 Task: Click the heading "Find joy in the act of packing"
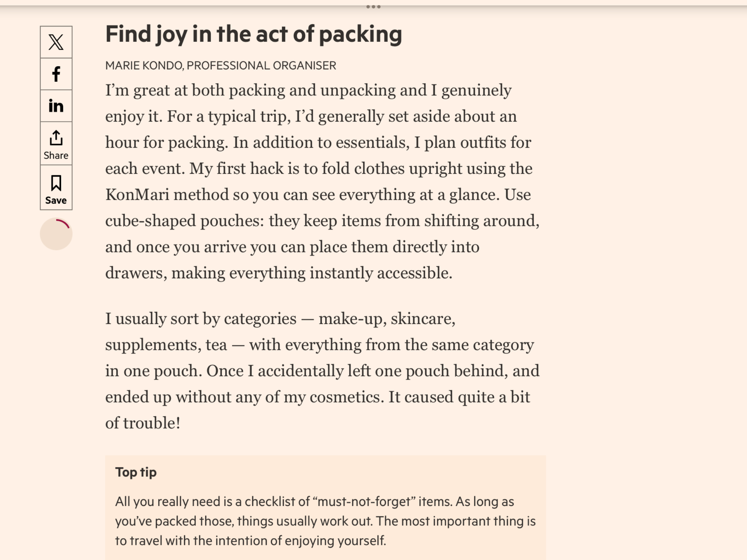pyautogui.click(x=253, y=34)
